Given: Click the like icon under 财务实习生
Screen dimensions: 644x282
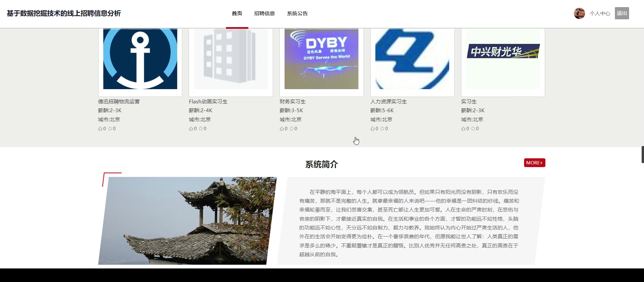Looking at the screenshot, I should 282,129.
